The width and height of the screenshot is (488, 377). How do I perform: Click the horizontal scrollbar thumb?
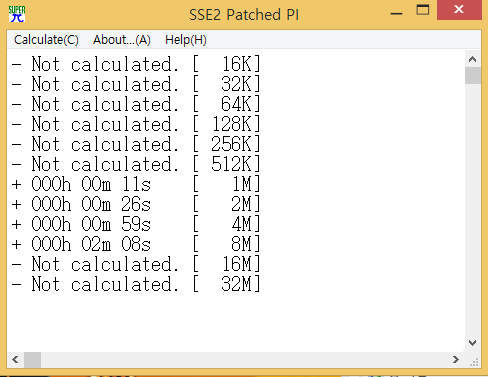[33, 359]
